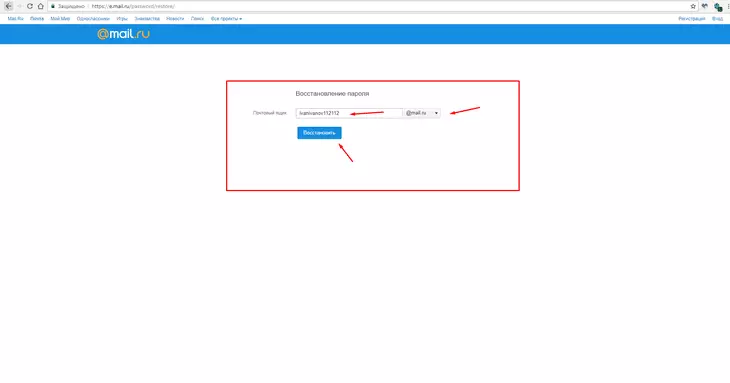
Task: Go forward using the browser forward arrow
Action: pos(19,6)
